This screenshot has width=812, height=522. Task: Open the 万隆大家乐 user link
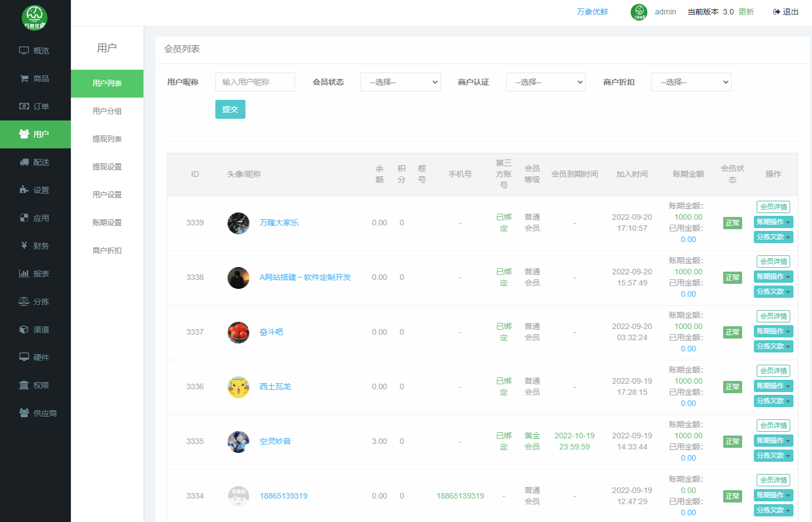pos(279,223)
